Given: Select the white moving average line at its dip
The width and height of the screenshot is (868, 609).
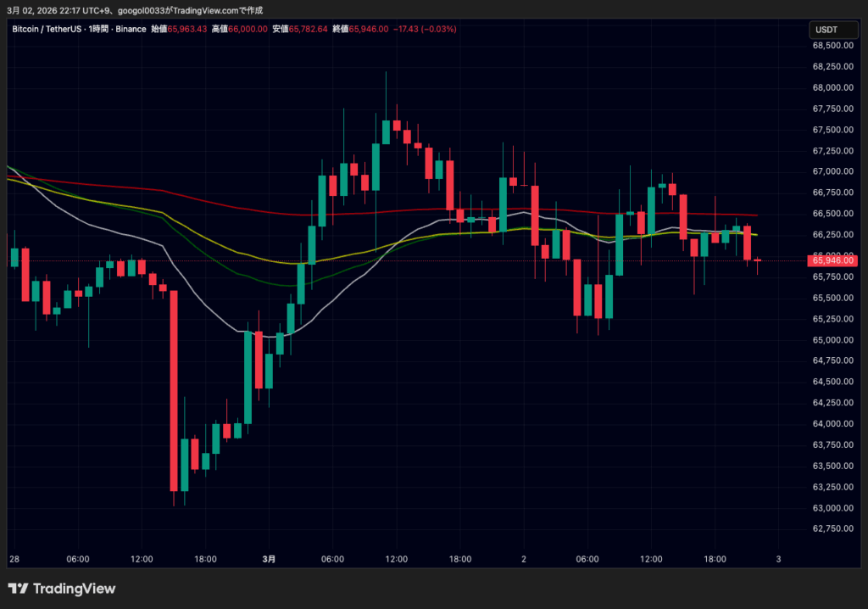Looking at the screenshot, I should tap(269, 337).
